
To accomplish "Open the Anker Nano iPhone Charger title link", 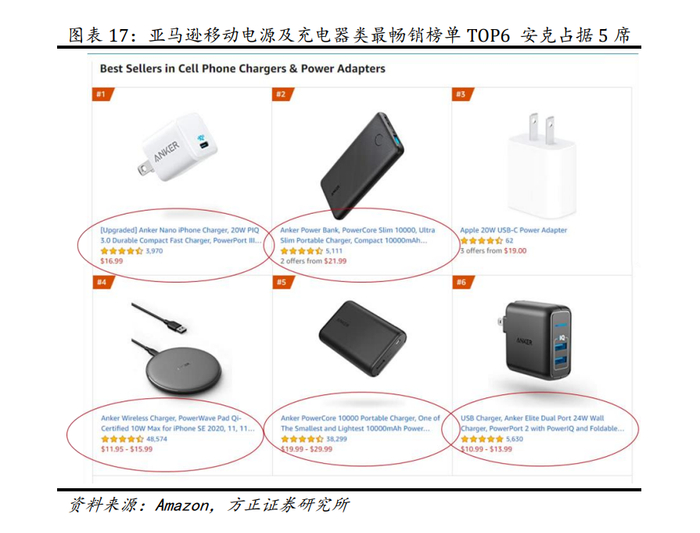I will pyautogui.click(x=180, y=235).
